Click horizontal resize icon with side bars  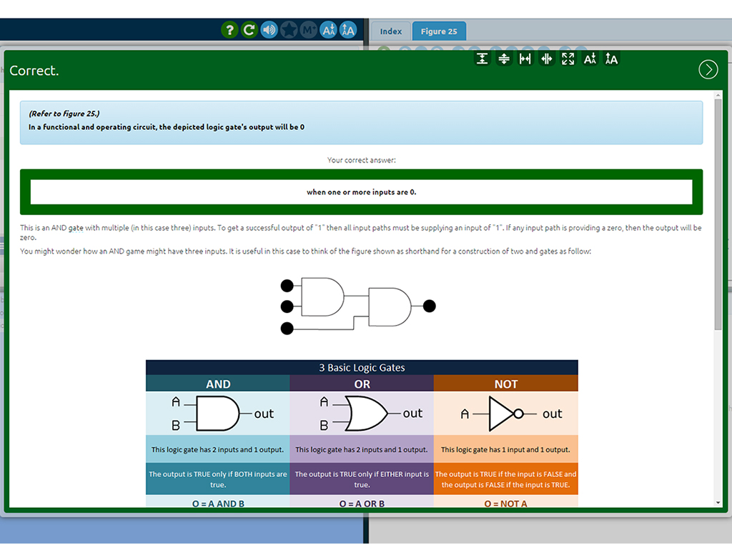point(525,59)
